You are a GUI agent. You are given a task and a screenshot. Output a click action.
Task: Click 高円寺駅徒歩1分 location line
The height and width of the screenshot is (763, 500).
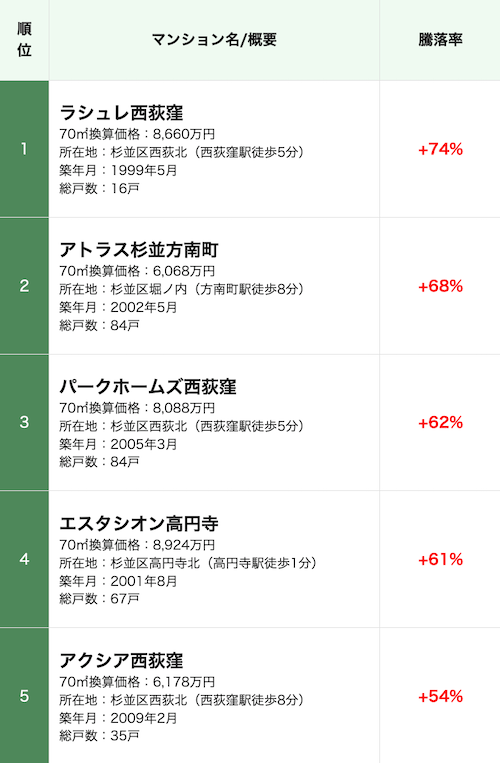tap(188, 563)
